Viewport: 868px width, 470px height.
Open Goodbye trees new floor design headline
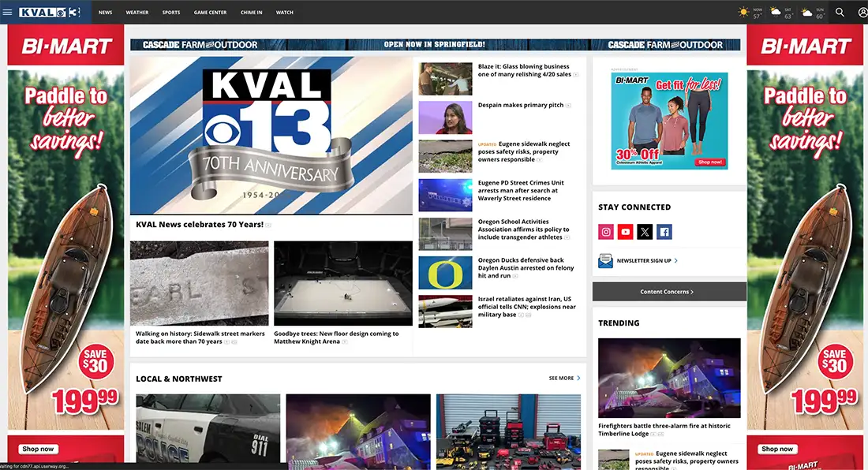pos(336,338)
